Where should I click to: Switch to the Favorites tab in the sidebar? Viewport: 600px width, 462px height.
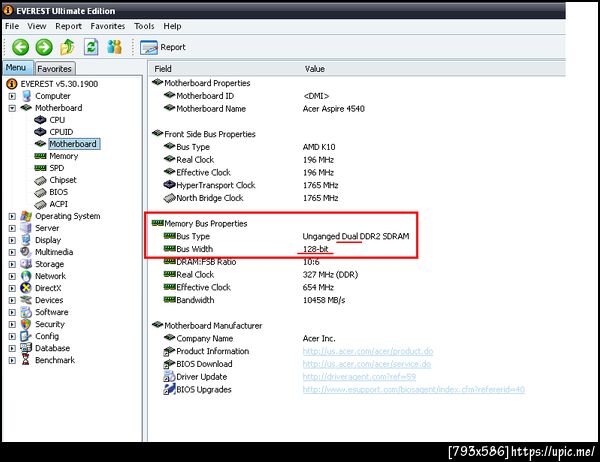[x=54, y=69]
